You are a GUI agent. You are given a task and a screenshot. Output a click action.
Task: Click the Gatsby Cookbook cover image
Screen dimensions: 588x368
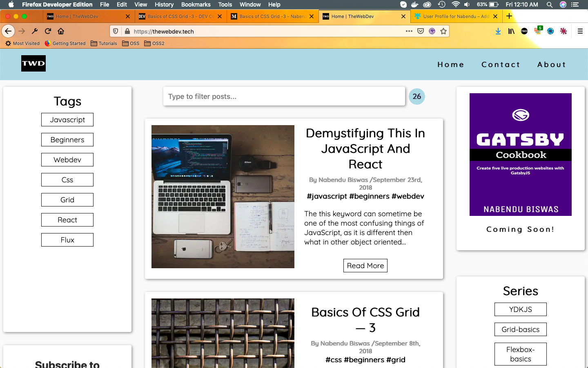521,155
